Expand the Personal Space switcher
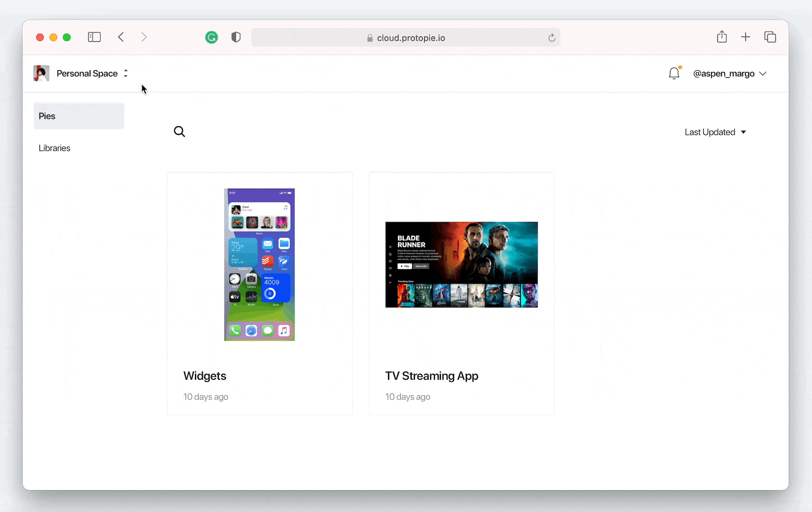This screenshot has height=512, width=812. click(x=93, y=73)
